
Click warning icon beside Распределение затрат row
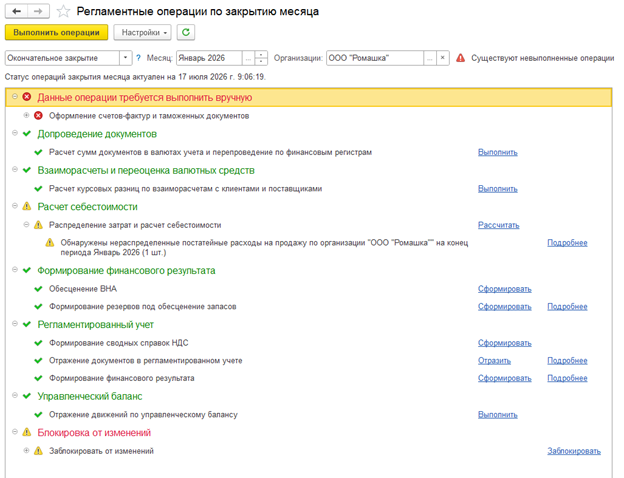tap(38, 225)
